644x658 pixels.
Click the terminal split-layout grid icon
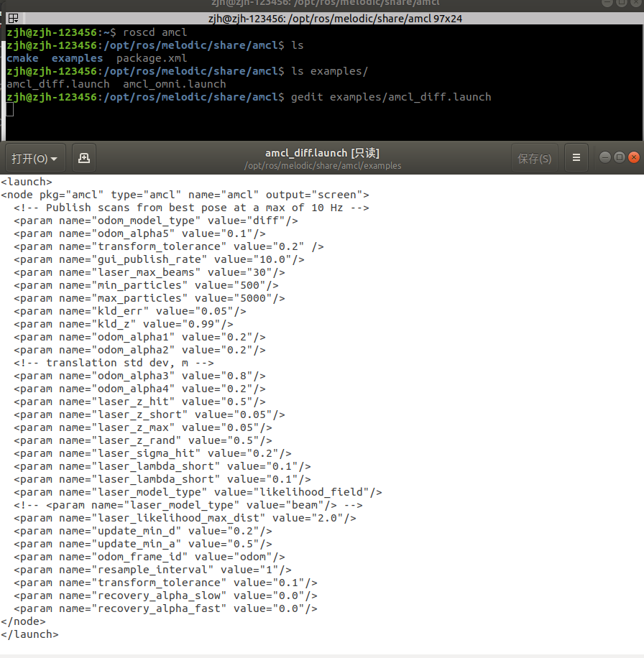click(13, 19)
